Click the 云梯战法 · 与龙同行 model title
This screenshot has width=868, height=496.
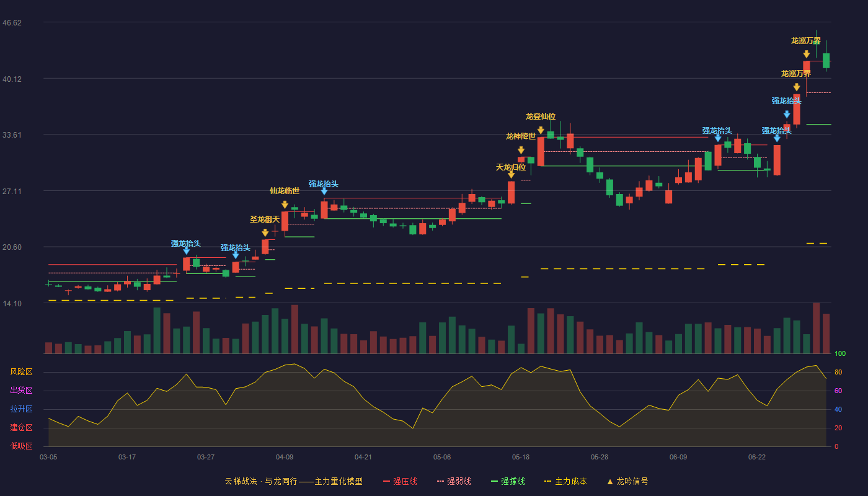coord(293,481)
